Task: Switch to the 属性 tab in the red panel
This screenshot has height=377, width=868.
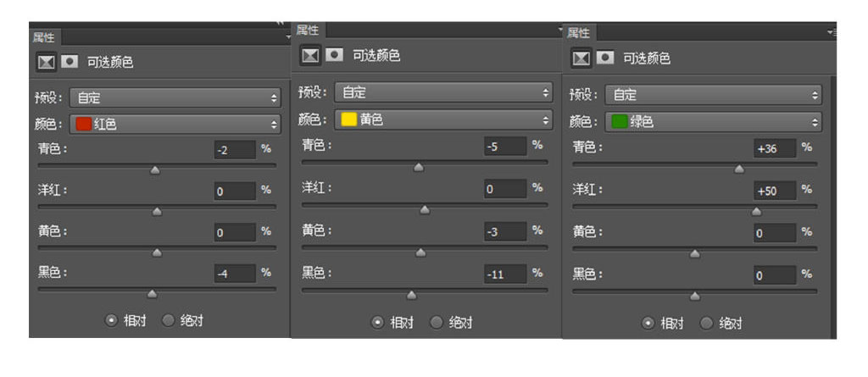Action: 43,37
